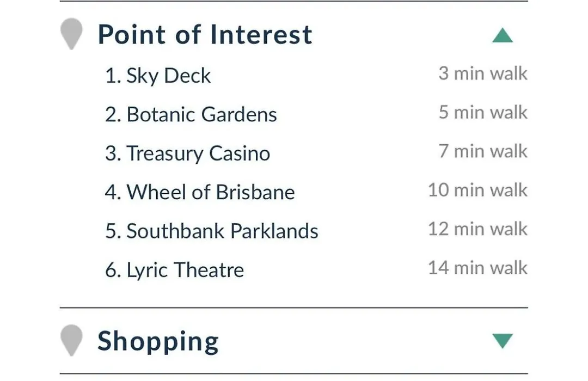
Task: Click the Shopping heading
Action: click(158, 342)
